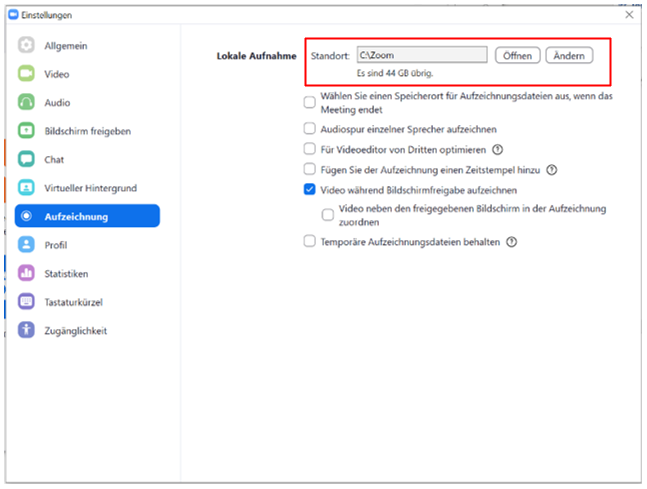
Task: Select the Chat bubble icon
Action: (26, 159)
